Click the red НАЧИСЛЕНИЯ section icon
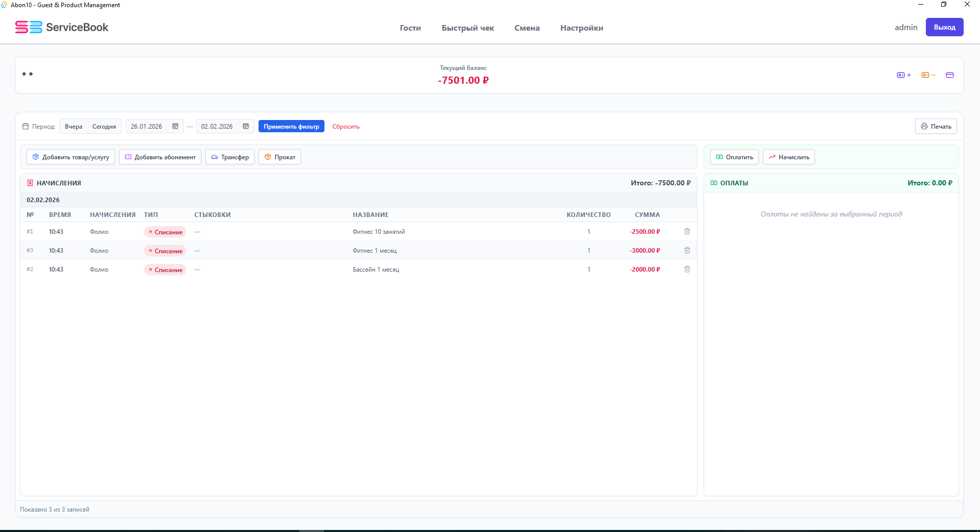Image resolution: width=980 pixels, height=532 pixels. pos(30,183)
